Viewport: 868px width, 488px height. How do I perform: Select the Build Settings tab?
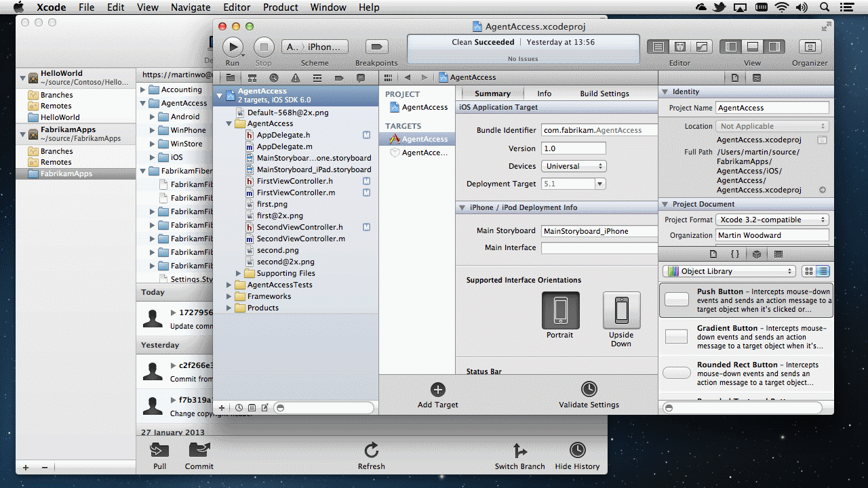(x=604, y=94)
